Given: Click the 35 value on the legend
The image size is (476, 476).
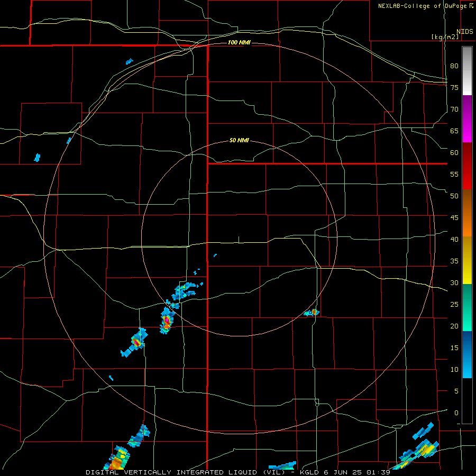Looking at the screenshot, I should click(454, 261).
